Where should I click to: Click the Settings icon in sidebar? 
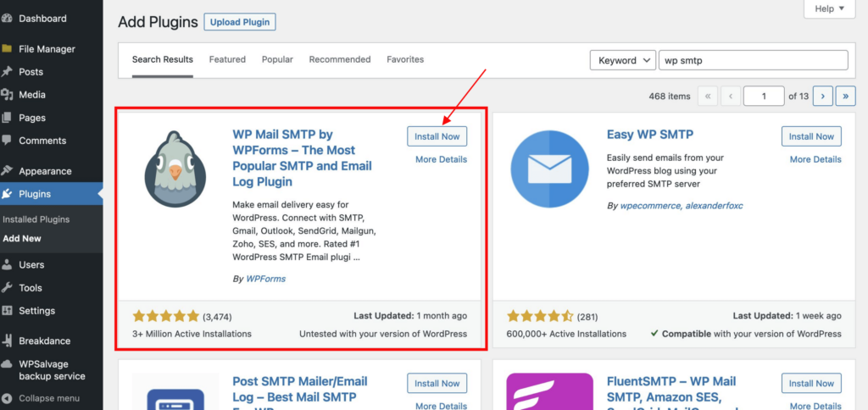(x=8, y=311)
